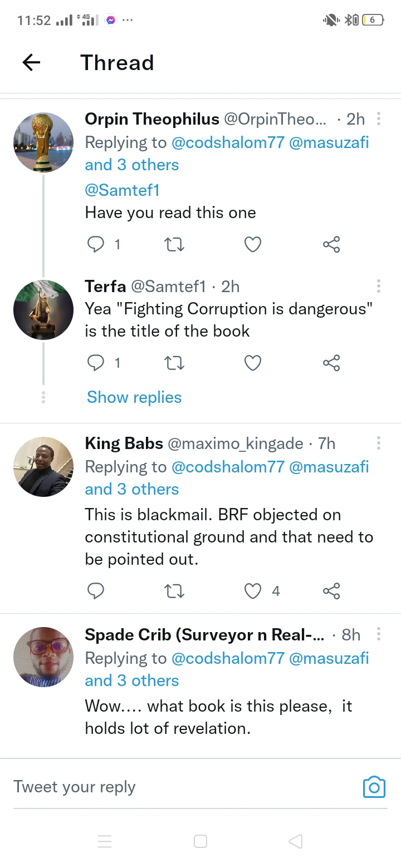Reply to King Babs's tweet
The width and height of the screenshot is (401, 868).
coord(96,591)
